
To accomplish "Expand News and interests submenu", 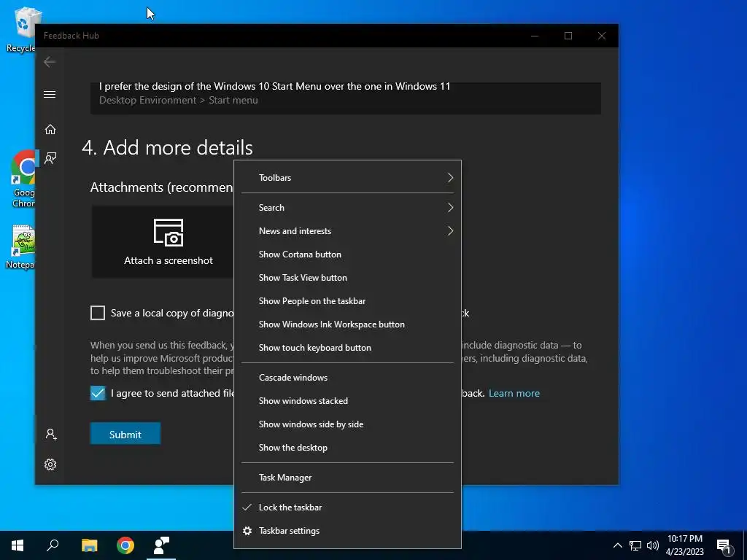I will point(347,231).
